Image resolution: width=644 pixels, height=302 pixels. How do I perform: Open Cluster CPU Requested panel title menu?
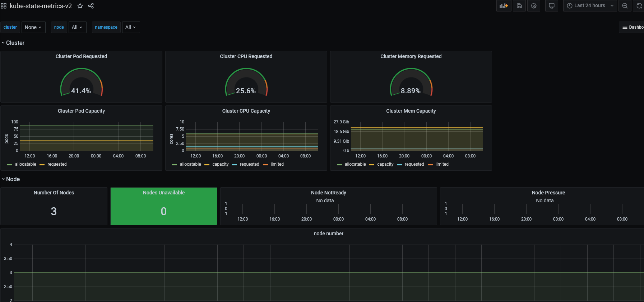246,56
